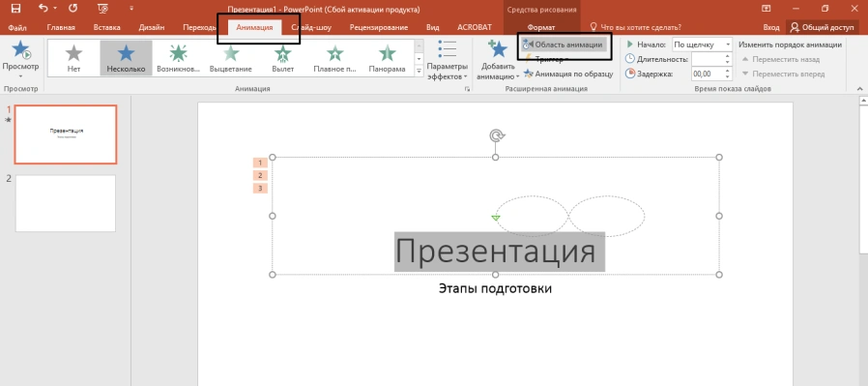Click the Задержка clock icon
This screenshot has height=386, width=868.
tap(630, 74)
